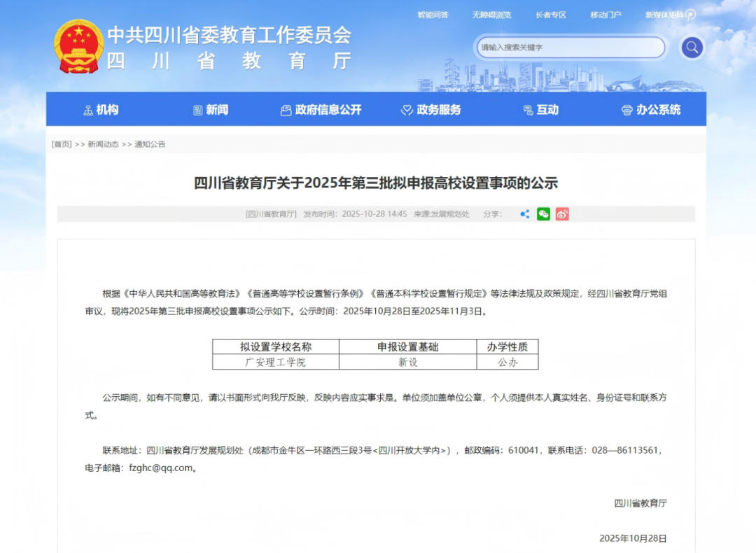Share article via WeChat icon
Image resolution: width=756 pixels, height=553 pixels.
click(x=543, y=214)
